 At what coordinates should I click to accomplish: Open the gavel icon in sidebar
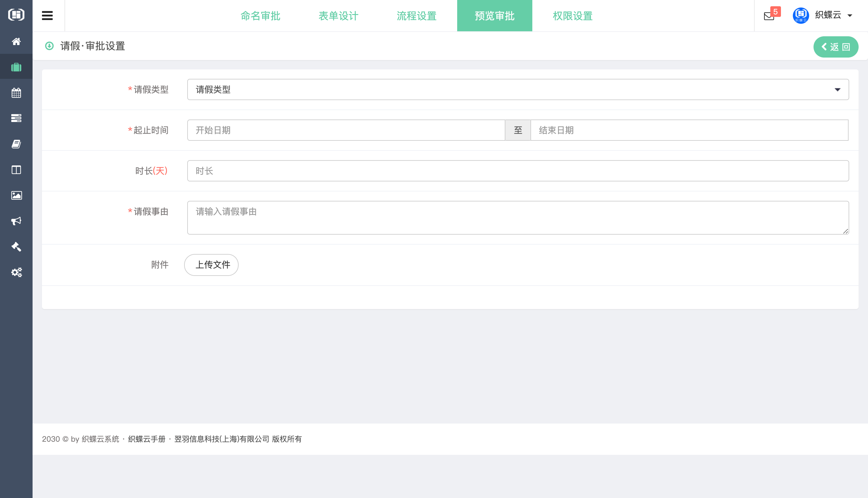coord(16,246)
